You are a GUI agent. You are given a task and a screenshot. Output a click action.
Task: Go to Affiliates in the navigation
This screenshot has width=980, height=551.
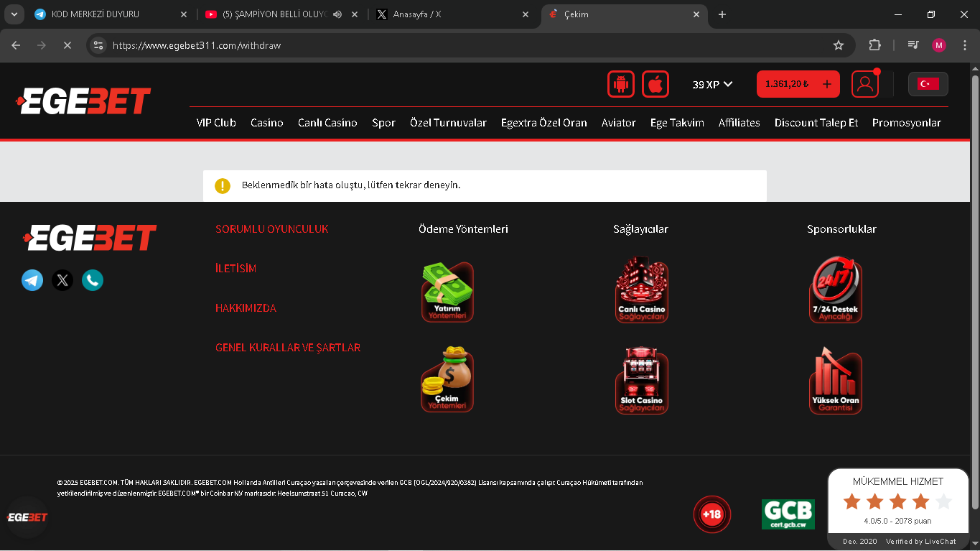click(x=739, y=123)
